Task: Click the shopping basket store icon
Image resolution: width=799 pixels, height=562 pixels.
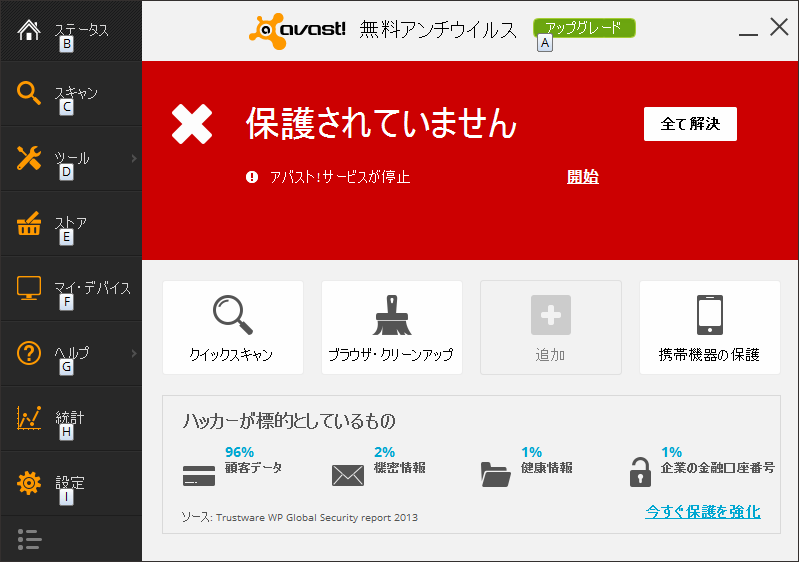Action: tap(29, 223)
